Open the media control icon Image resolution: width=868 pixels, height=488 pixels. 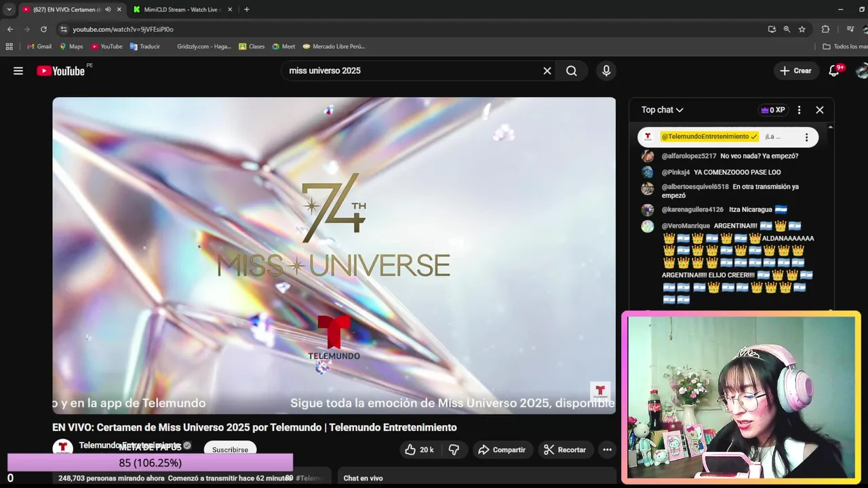point(850,29)
